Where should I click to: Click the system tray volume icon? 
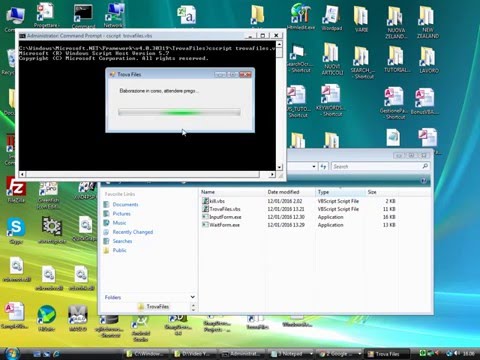click(458, 353)
